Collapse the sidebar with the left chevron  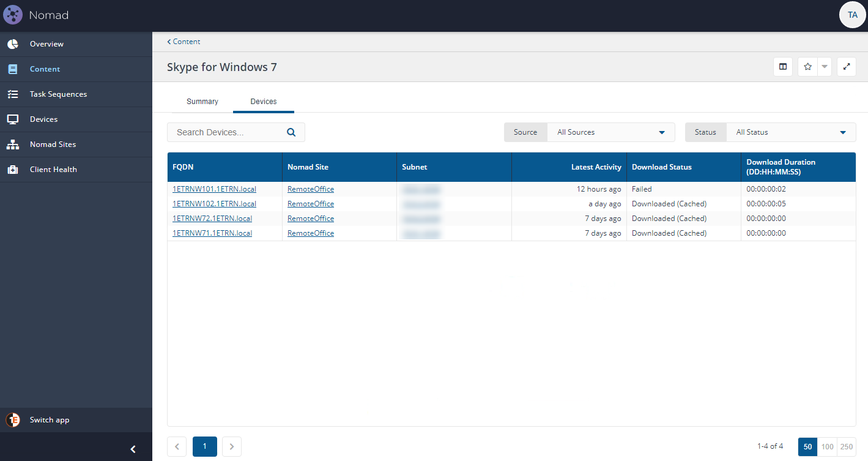(x=133, y=449)
